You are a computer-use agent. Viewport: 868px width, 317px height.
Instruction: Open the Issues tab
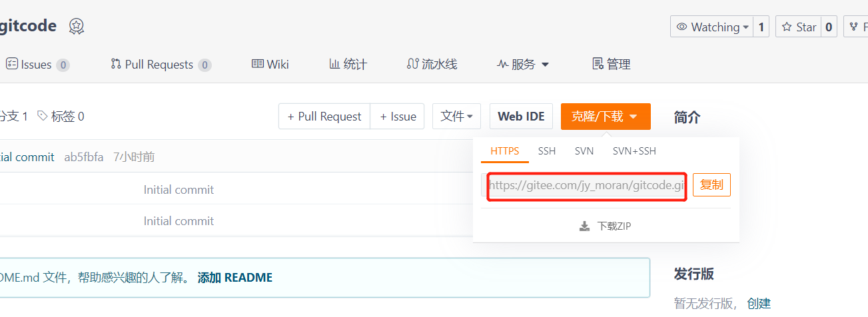click(x=37, y=64)
